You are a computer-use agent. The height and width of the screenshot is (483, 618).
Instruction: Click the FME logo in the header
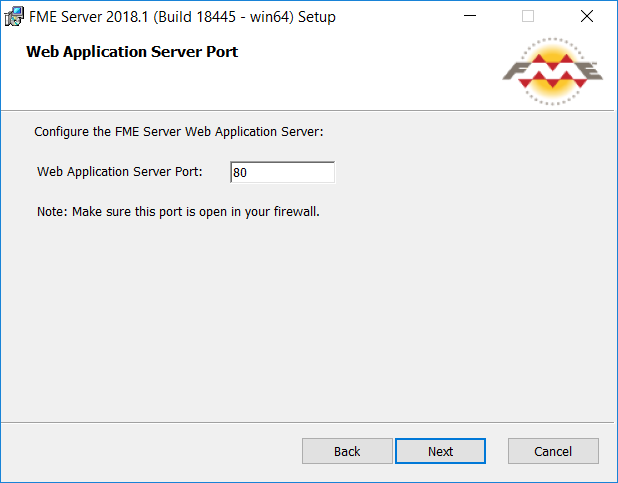[x=553, y=71]
